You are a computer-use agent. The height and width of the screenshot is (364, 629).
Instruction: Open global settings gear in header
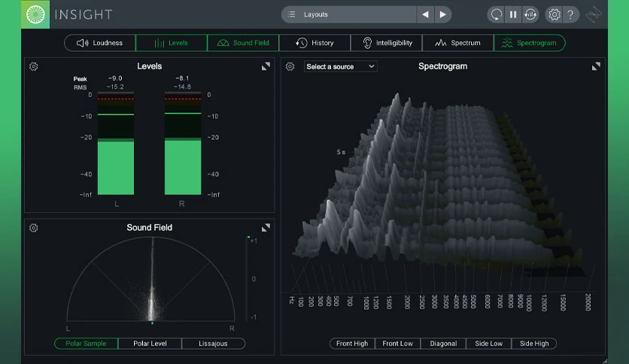pyautogui.click(x=554, y=14)
